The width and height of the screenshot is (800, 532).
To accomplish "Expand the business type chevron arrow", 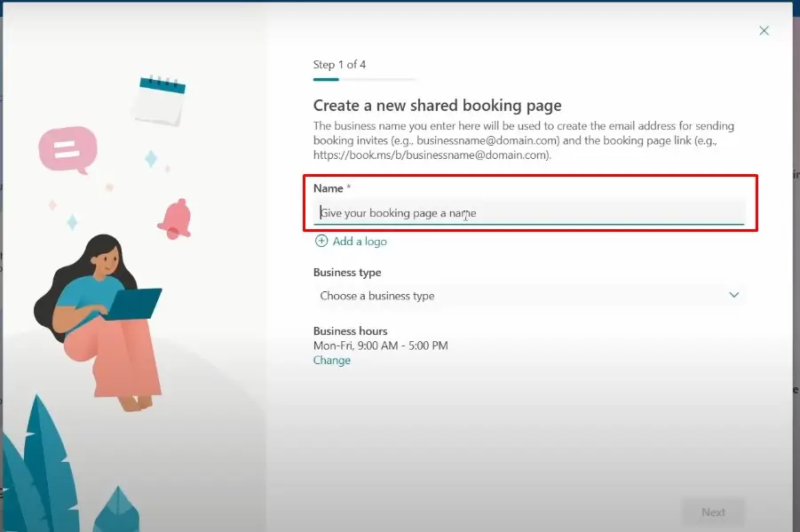I will [733, 295].
